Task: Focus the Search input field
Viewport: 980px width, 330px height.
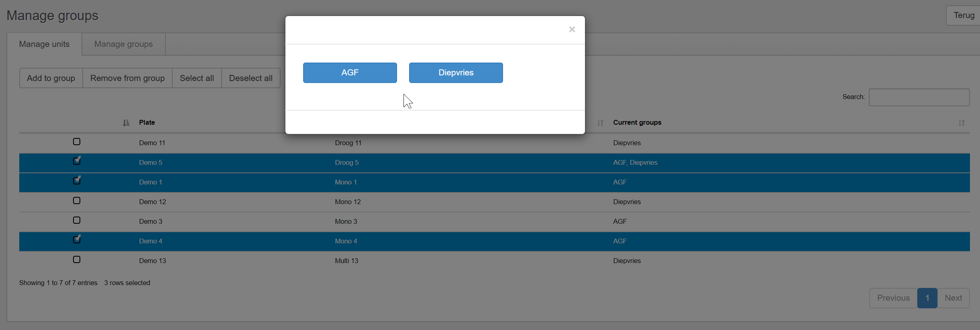Action: pos(919,97)
